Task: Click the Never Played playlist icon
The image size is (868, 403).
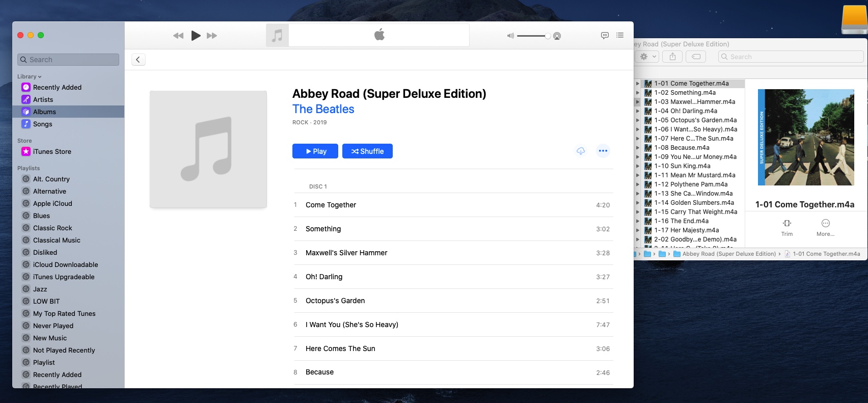Action: click(x=26, y=326)
